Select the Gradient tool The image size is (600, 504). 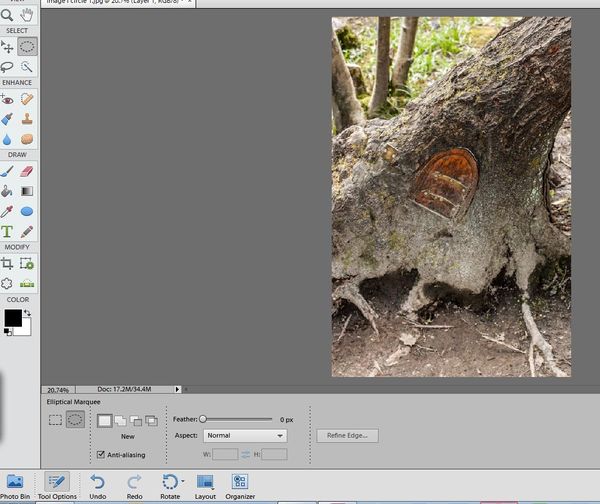point(27,191)
